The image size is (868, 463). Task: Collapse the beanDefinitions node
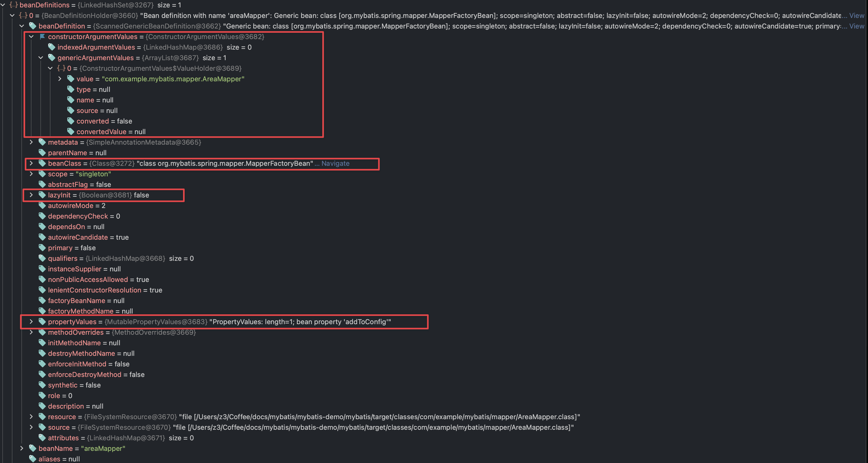[x=3, y=5]
